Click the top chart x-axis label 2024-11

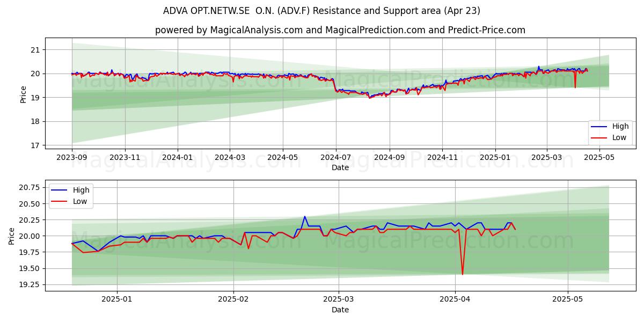(442, 157)
